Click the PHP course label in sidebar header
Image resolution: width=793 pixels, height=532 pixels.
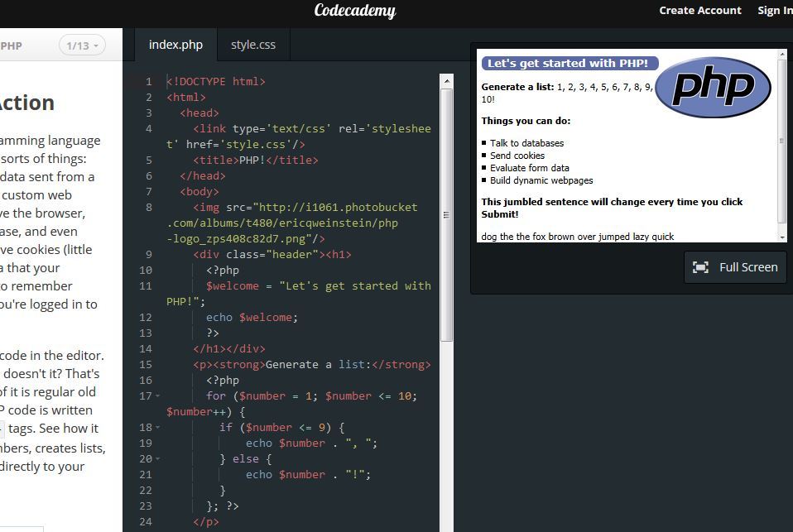pos(11,46)
